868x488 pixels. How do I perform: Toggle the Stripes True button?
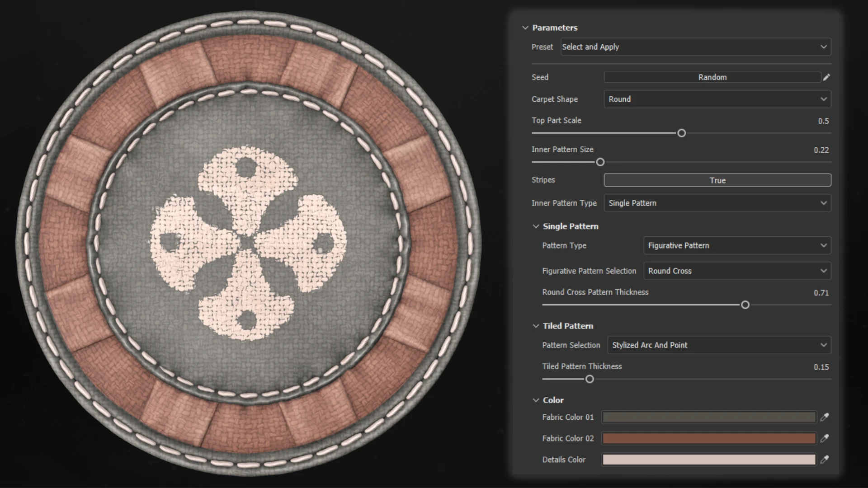(717, 180)
